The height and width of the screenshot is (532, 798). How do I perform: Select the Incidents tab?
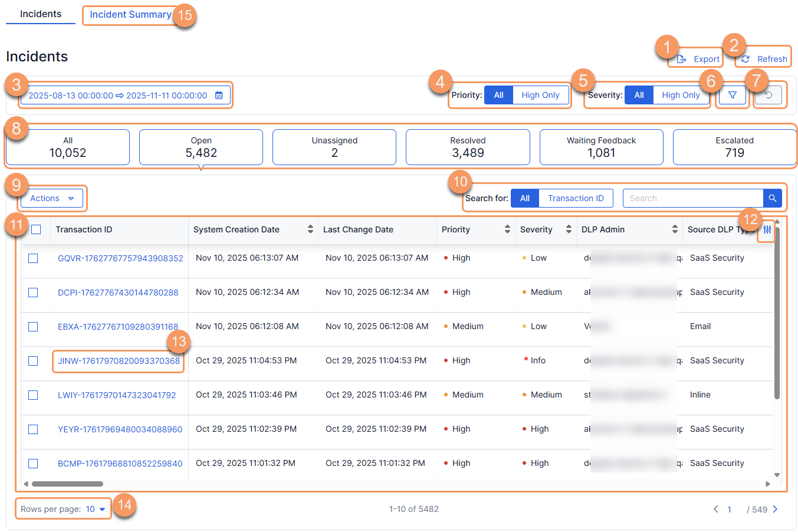coord(40,14)
